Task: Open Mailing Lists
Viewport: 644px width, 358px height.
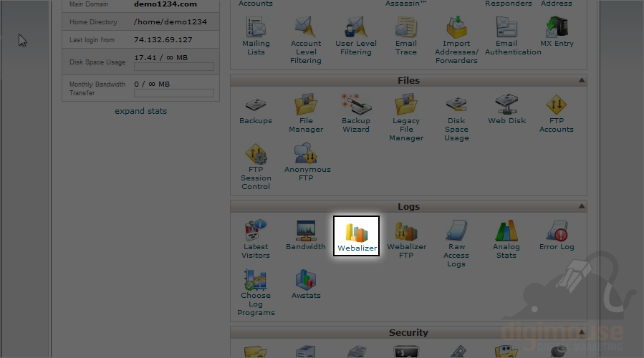Action: coord(256,36)
